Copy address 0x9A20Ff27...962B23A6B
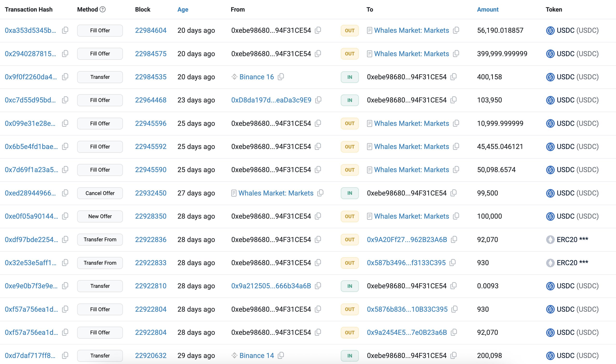This screenshot has height=364, width=616. pos(454,240)
